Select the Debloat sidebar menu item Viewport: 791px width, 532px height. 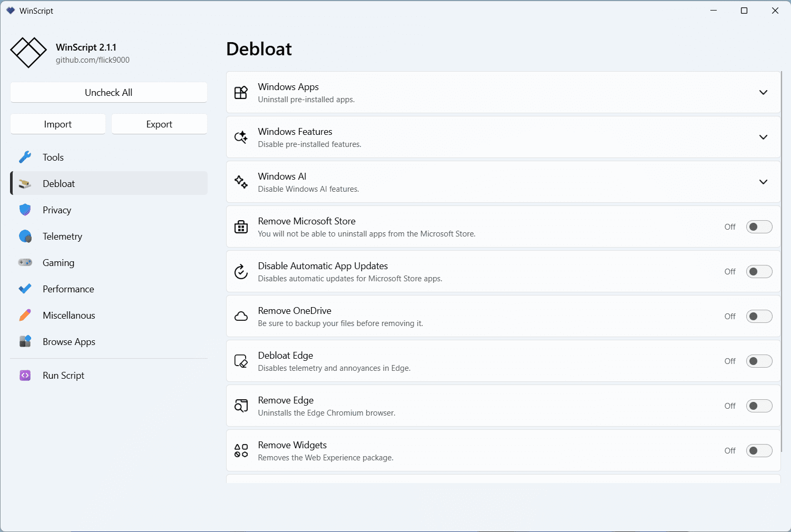[x=109, y=183]
